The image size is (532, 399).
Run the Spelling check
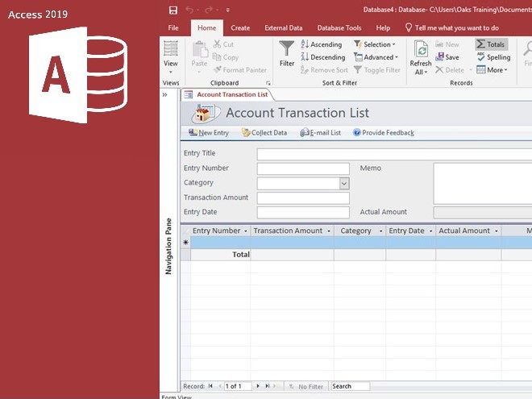tap(493, 57)
